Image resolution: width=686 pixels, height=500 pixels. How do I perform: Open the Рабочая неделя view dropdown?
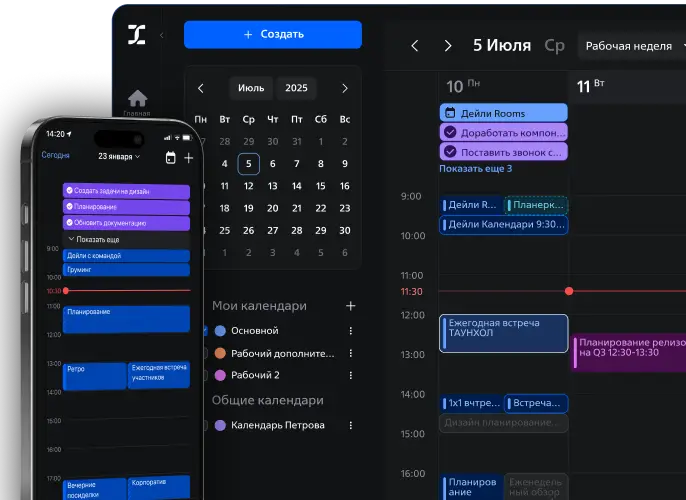point(632,46)
